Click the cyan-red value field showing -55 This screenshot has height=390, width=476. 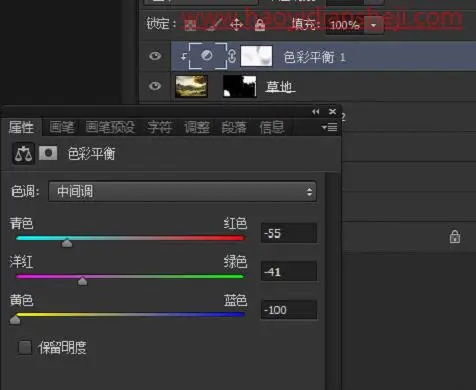click(x=289, y=233)
